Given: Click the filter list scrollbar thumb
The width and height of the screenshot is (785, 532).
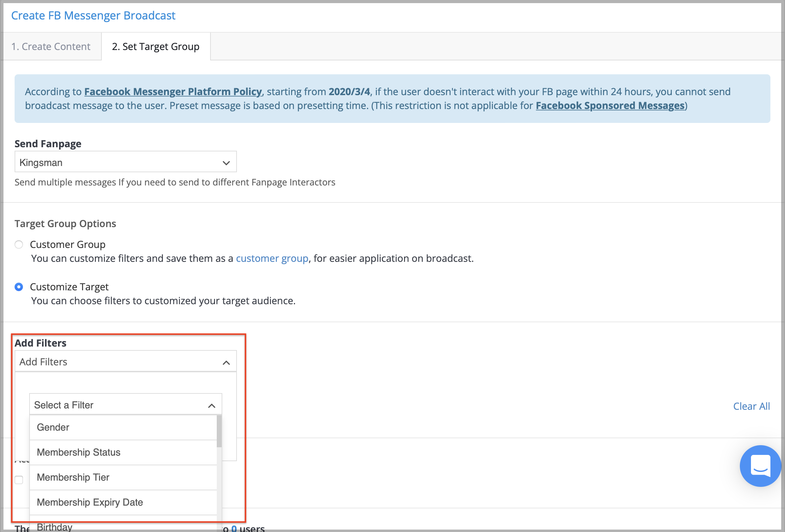Looking at the screenshot, I should pyautogui.click(x=219, y=431).
